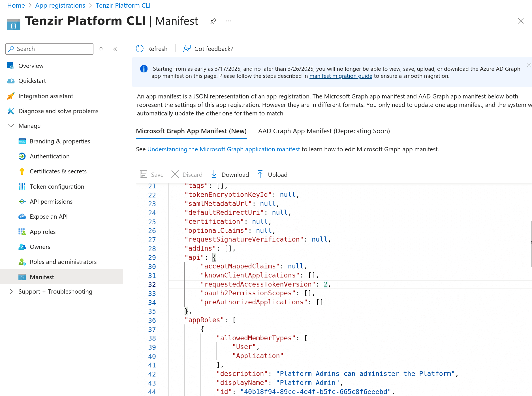
Task: Dismiss the blue info notification banner
Action: tap(529, 65)
